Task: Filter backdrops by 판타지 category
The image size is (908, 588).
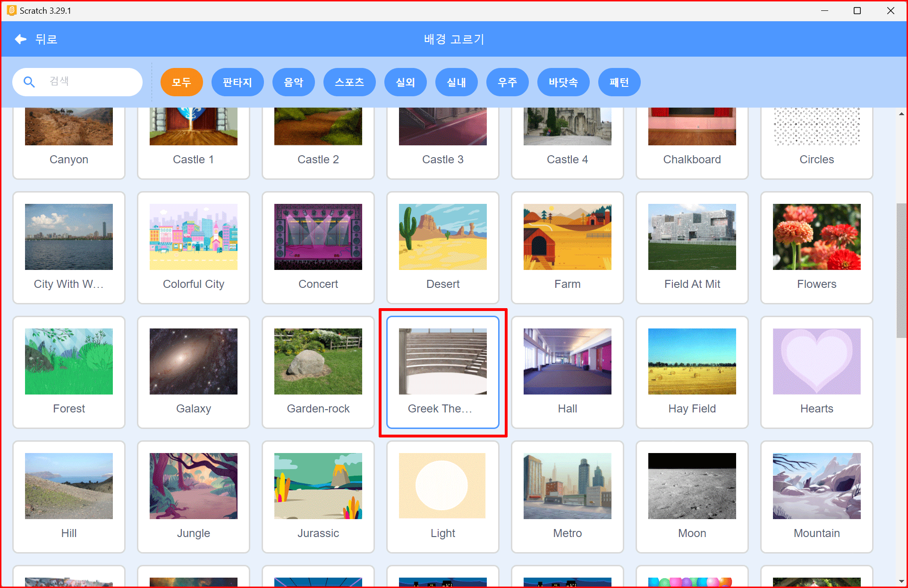Action: coord(237,82)
